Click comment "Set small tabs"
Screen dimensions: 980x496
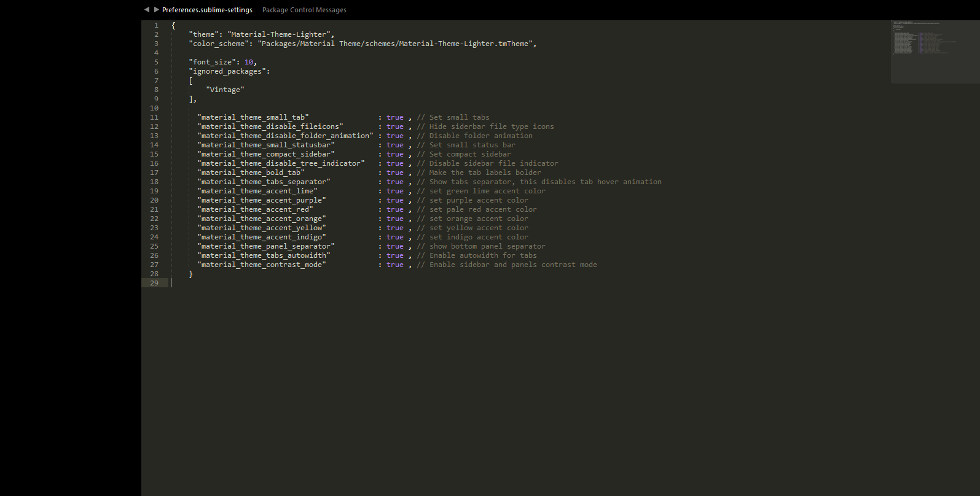click(x=453, y=117)
